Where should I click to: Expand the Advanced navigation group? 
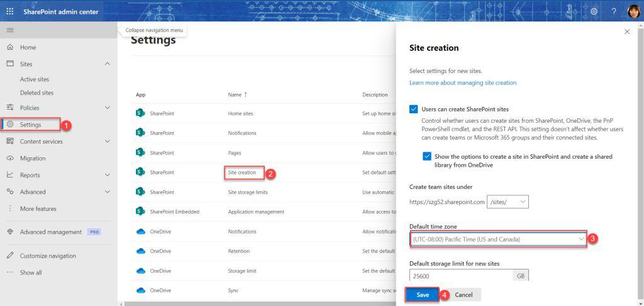[x=107, y=192]
